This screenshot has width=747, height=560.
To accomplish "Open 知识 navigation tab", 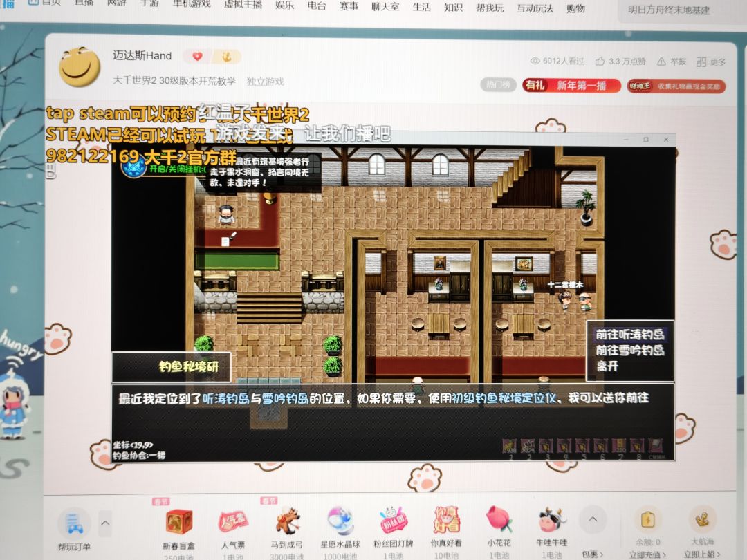I will click(453, 8).
